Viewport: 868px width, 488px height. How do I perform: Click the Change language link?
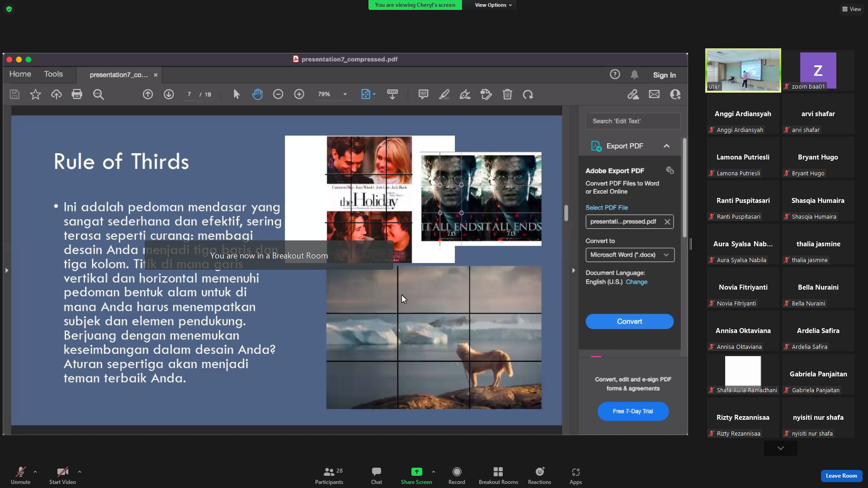coord(637,282)
